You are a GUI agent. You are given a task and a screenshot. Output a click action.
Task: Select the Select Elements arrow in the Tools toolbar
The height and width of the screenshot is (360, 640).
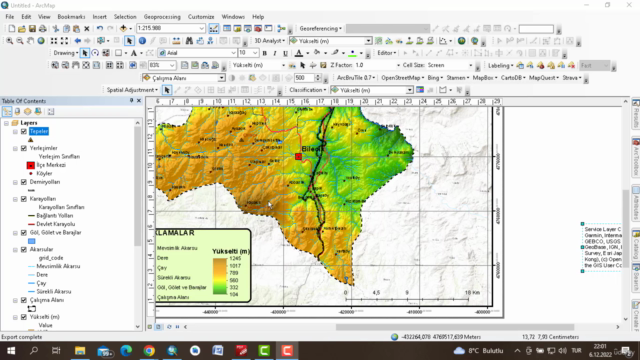coord(129,41)
